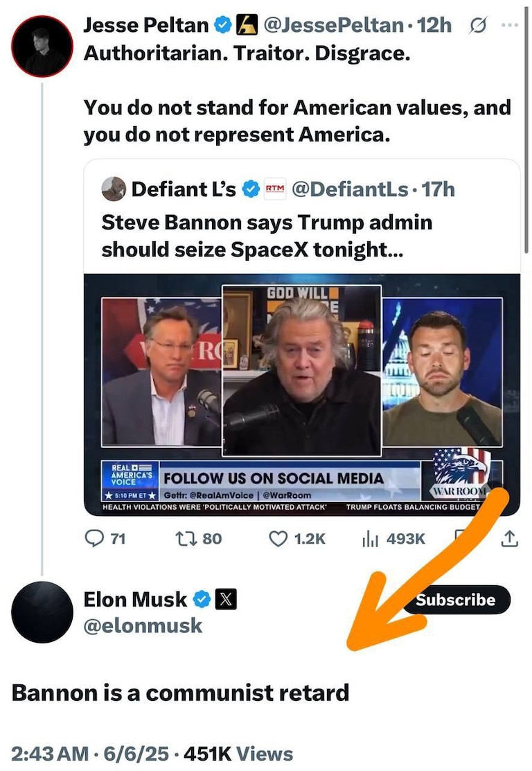This screenshot has height=771, width=532.
Task: Click the Defiant L's avatar
Action: [113, 189]
